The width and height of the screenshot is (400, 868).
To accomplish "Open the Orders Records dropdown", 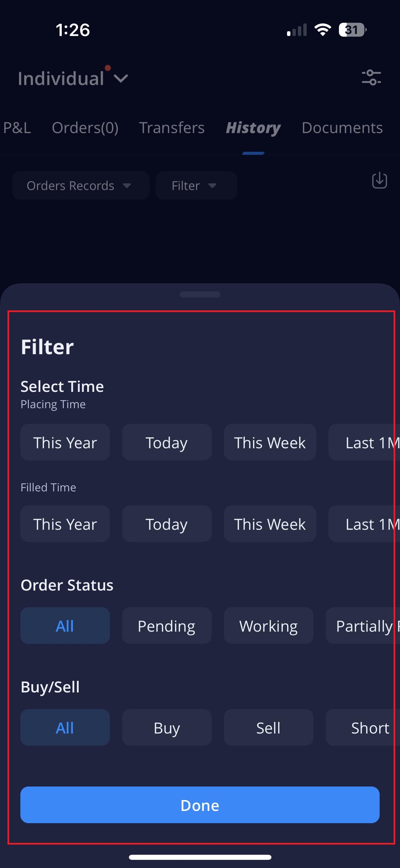I will pos(80,185).
